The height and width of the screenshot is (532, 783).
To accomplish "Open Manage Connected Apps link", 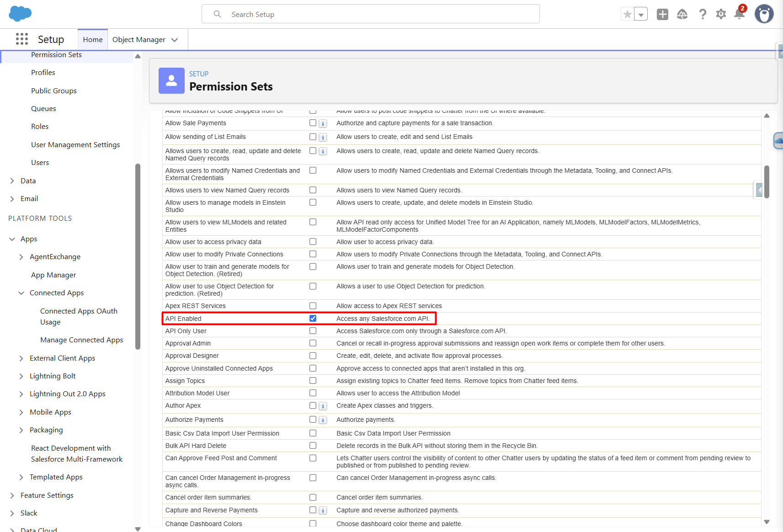I will point(82,340).
